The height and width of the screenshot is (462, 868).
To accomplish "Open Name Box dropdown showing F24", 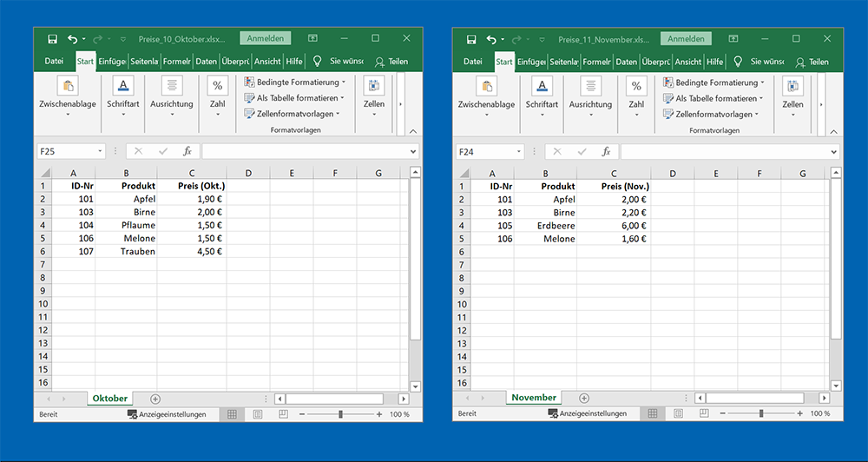I will [519, 152].
